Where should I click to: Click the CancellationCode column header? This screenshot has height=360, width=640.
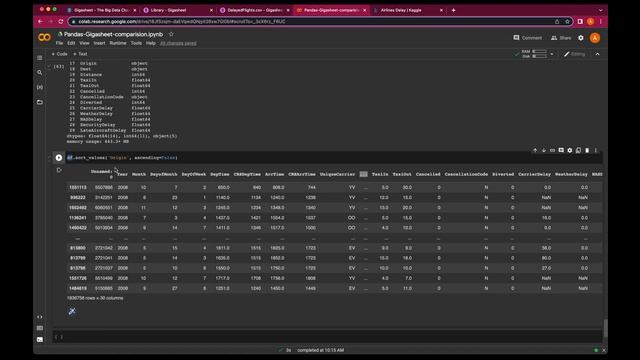click(x=466, y=174)
